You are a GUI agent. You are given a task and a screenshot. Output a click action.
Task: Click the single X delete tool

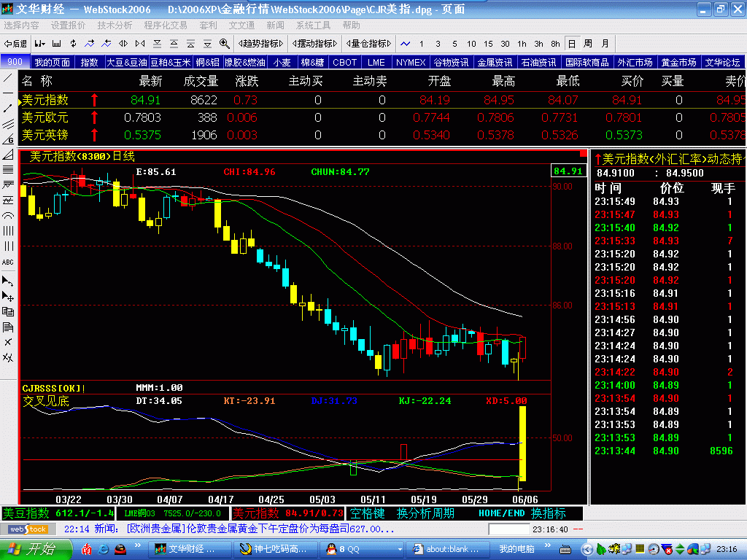coord(8,342)
